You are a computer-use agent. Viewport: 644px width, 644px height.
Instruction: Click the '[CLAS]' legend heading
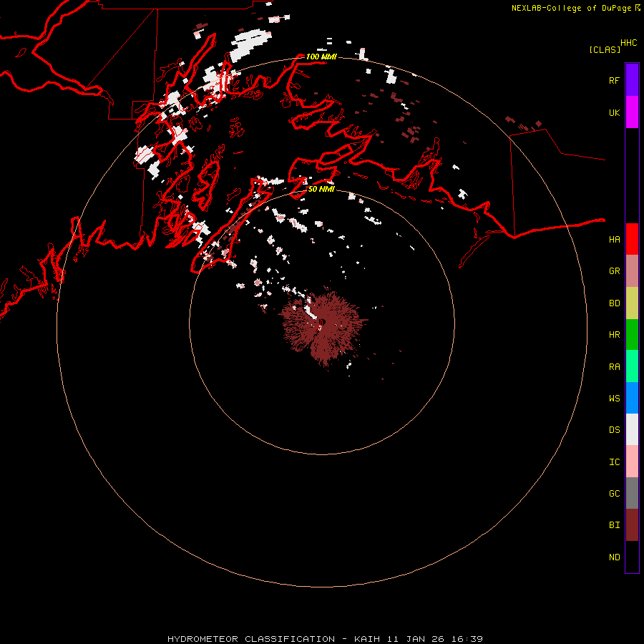click(x=605, y=49)
